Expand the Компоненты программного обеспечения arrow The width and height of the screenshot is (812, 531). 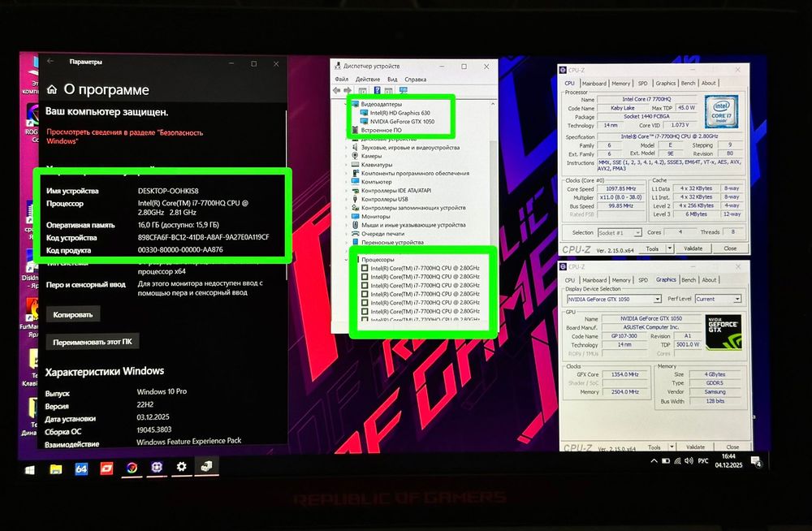[347, 173]
